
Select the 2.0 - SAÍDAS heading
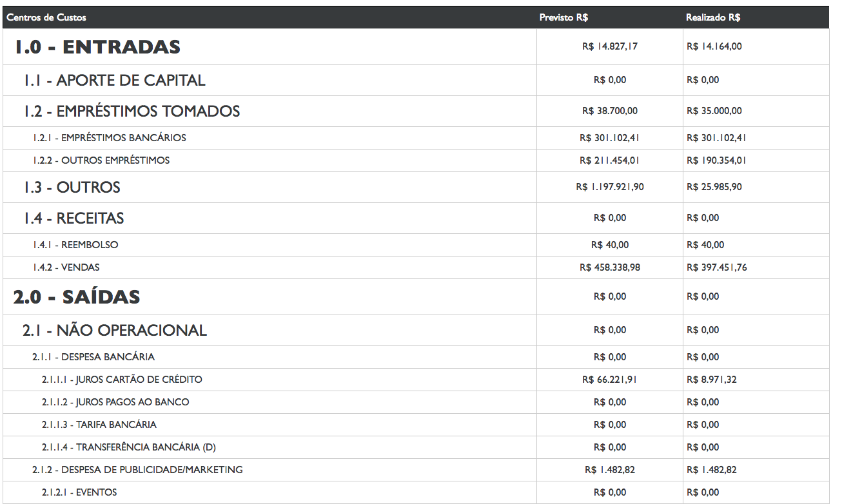[77, 297]
